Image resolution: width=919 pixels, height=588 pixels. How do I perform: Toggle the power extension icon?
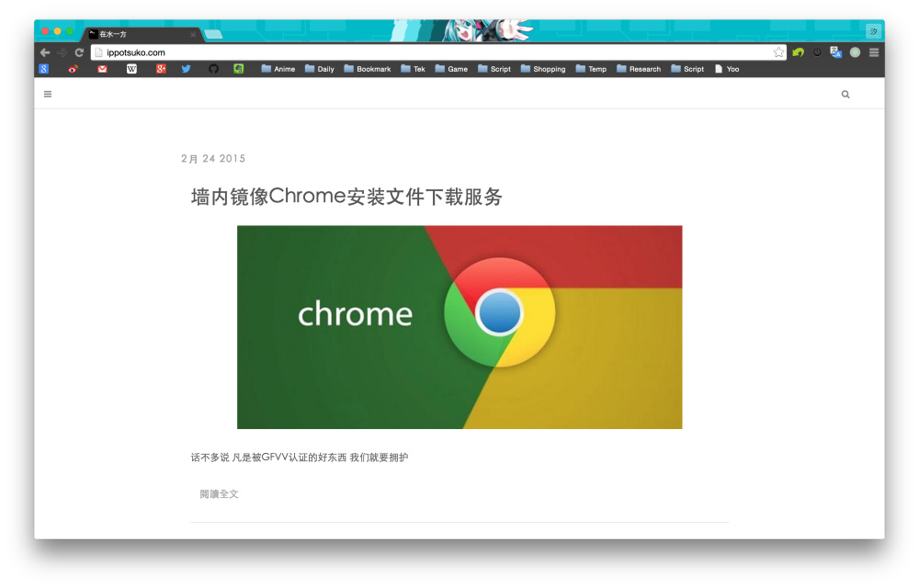coord(817,52)
